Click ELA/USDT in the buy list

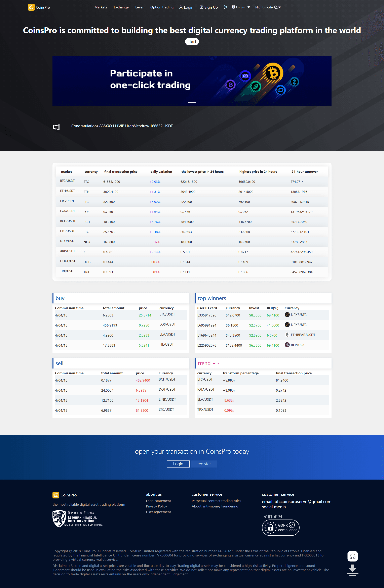point(167,334)
